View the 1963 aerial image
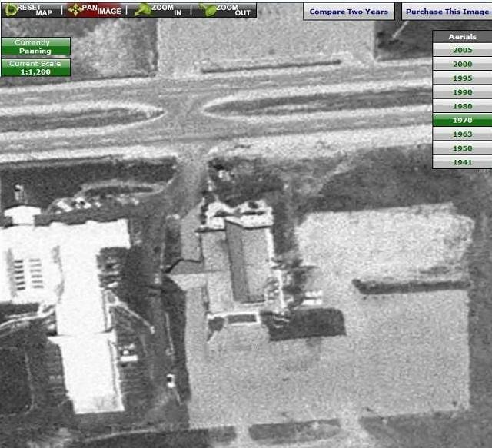 (x=462, y=134)
